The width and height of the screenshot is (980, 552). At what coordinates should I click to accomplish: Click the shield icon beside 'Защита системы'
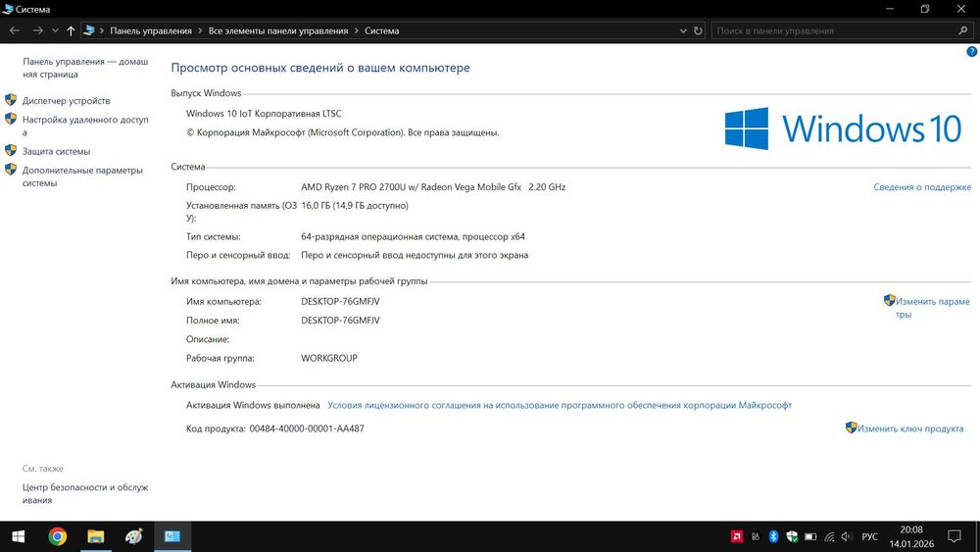[x=11, y=151]
